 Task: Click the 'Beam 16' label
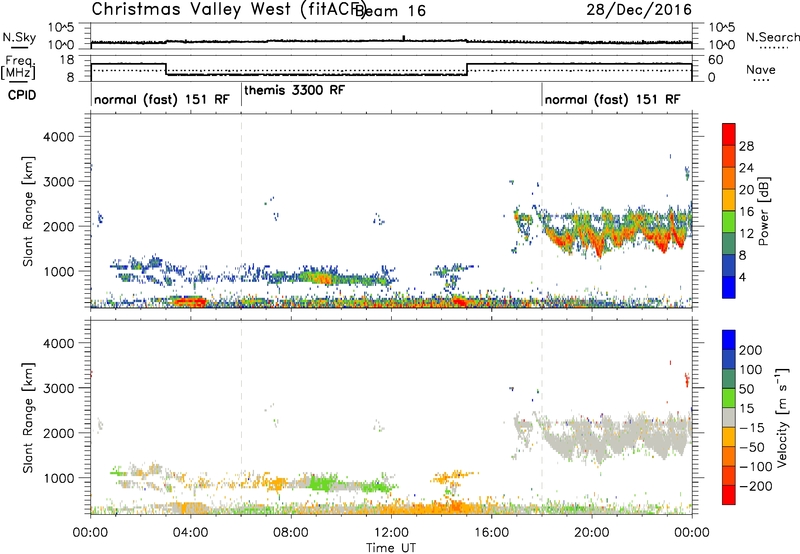[x=390, y=11]
